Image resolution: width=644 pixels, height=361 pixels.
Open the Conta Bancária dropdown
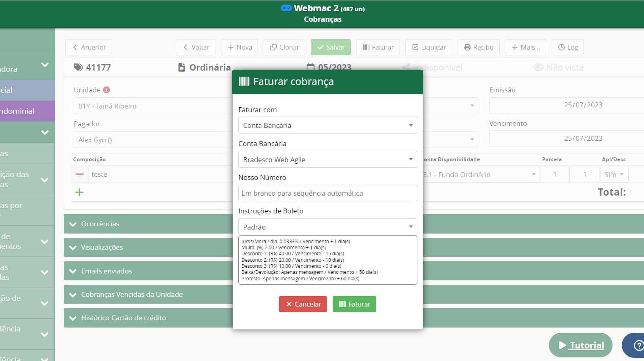[x=327, y=159]
